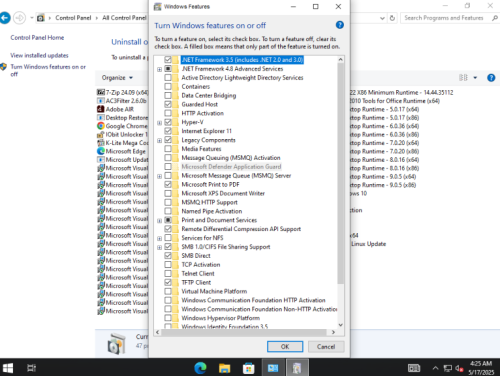Click the Control Panel taskbar button

coord(273,368)
